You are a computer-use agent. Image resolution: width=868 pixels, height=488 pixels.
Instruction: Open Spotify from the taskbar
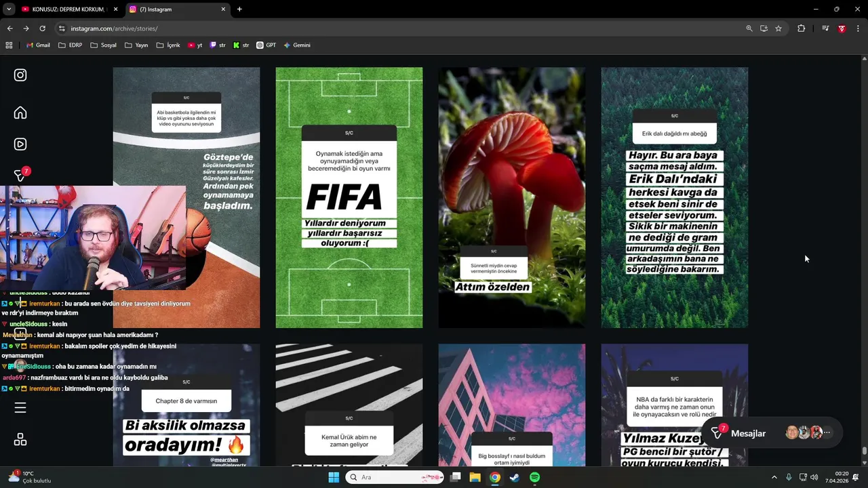534,477
